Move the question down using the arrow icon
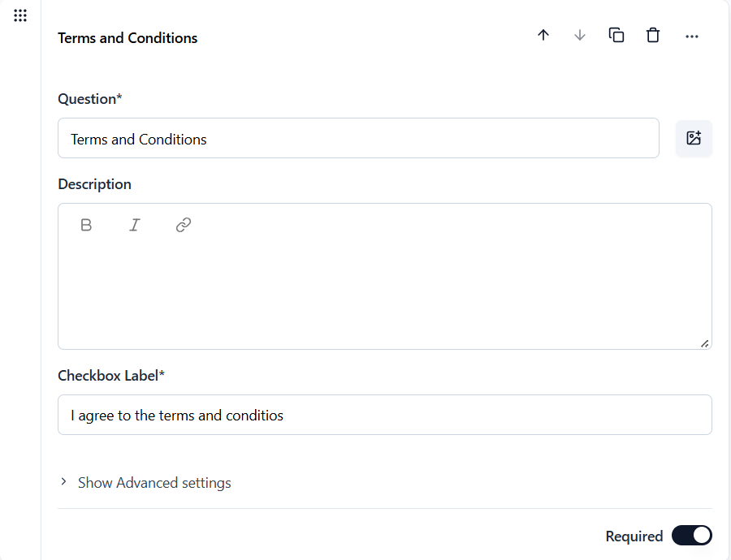The width and height of the screenshot is (731, 560). tap(579, 36)
